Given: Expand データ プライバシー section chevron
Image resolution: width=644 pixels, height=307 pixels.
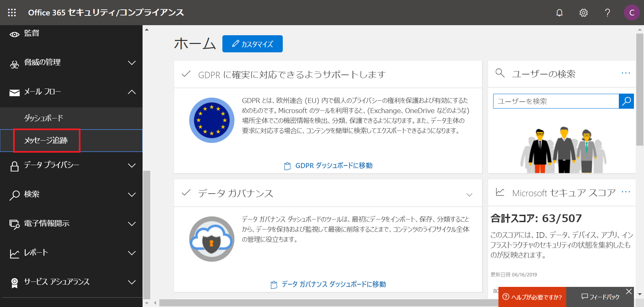Looking at the screenshot, I should pos(132,165).
